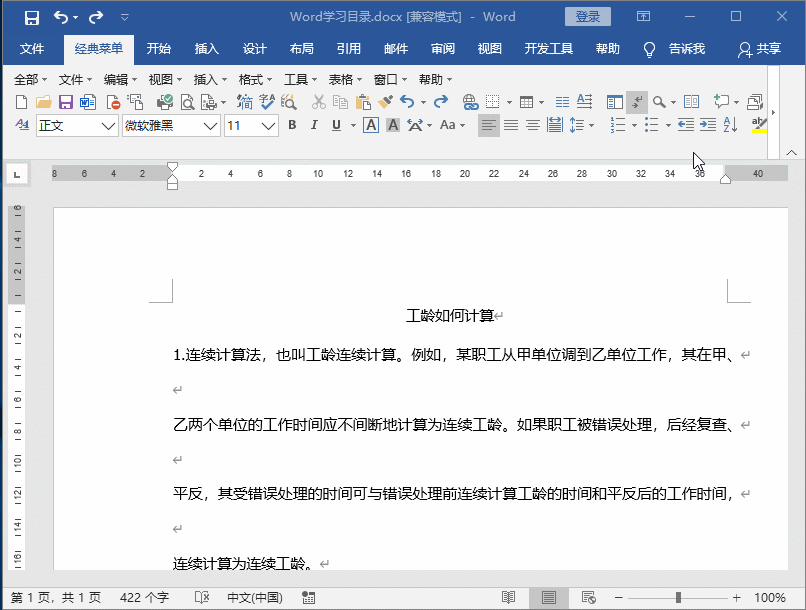The height and width of the screenshot is (610, 806).
Task: Click the zoom slider handle
Action: click(x=679, y=598)
